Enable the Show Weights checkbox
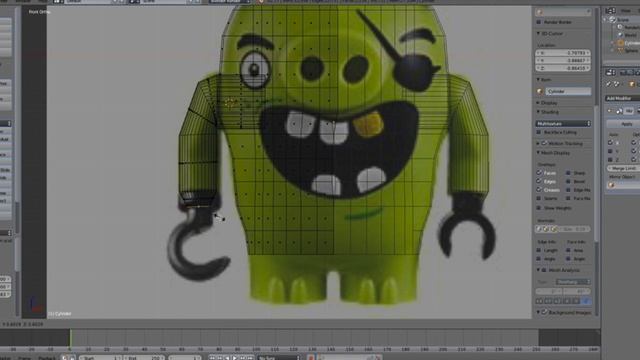This screenshot has height=360, width=640. [539, 208]
